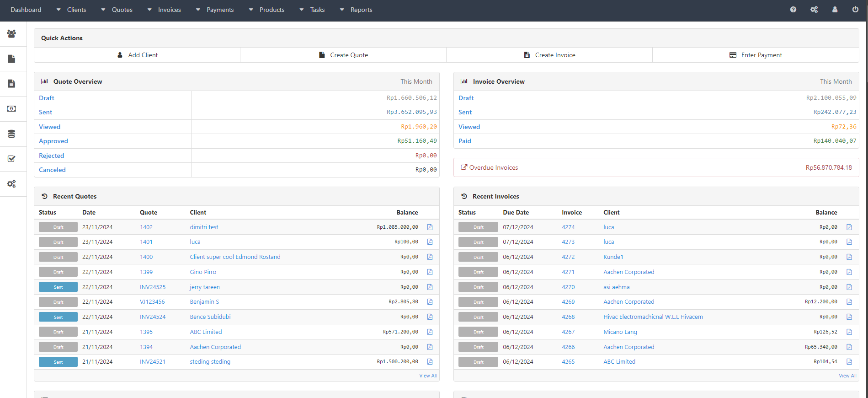Open the payments money icon in sidebar

point(11,109)
